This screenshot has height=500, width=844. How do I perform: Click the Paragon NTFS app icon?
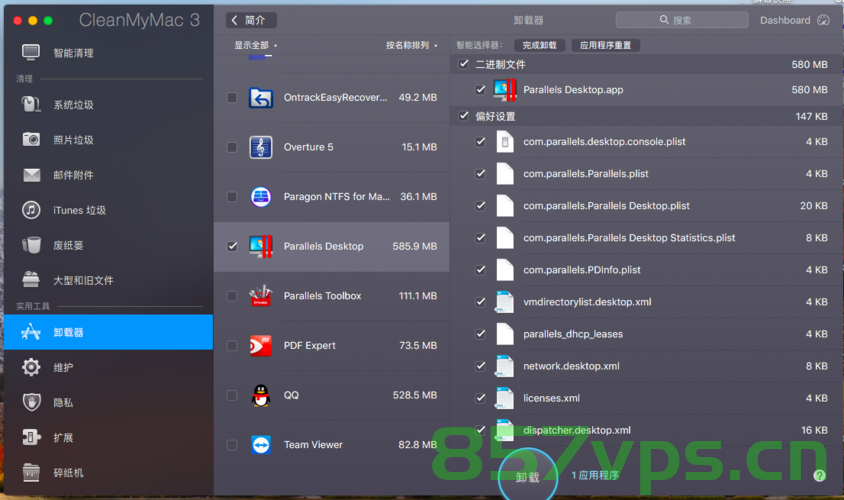tap(261, 196)
